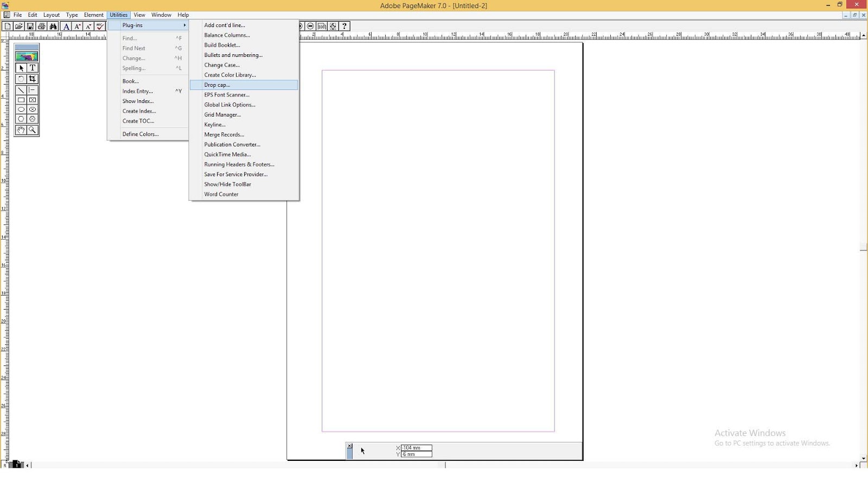The image size is (868, 488).
Task: Click the Find binoculars icon
Action: tap(53, 26)
